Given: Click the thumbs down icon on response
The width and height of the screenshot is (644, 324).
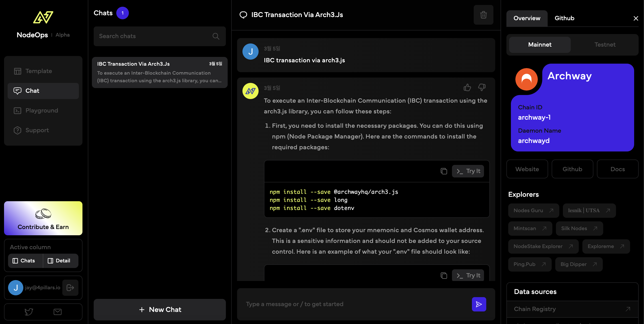Looking at the screenshot, I should [482, 88].
